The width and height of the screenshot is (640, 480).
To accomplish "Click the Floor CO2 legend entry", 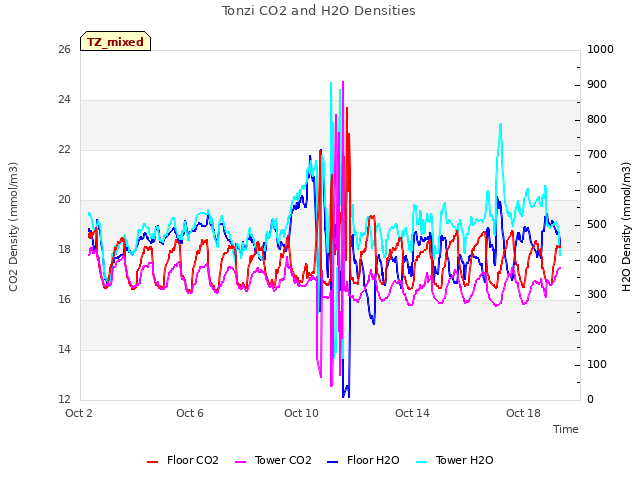I will coord(183,460).
